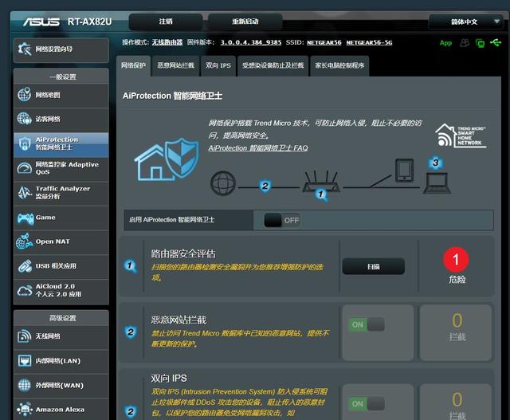
Task: Toggle the two-way IPS ON switch
Action: tap(367, 404)
